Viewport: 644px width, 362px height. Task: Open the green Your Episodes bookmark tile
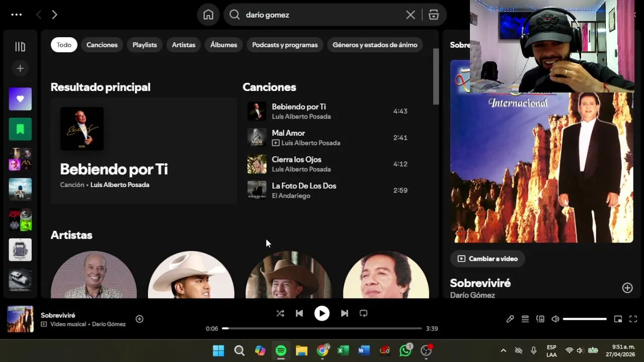click(20, 129)
